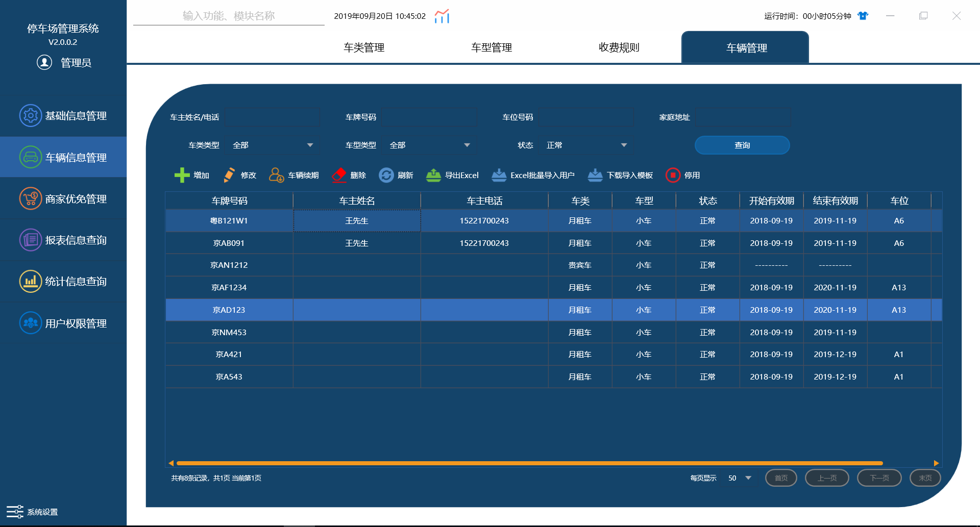Click the eraser 删除 icon

point(339,175)
